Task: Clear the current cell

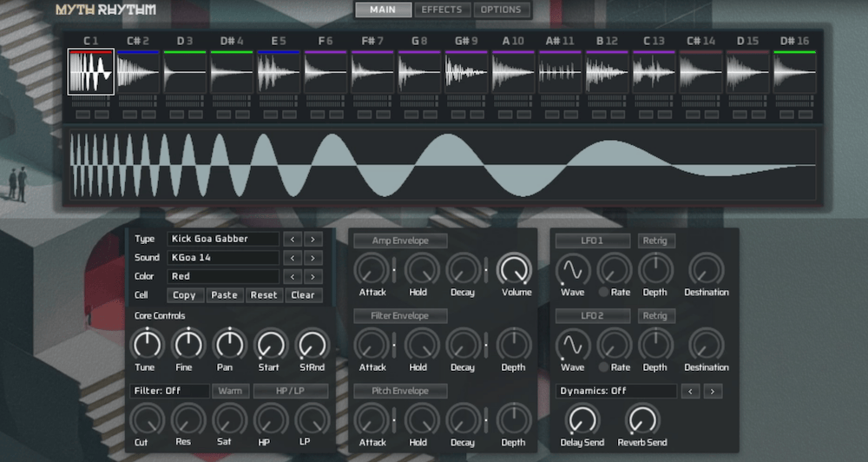Action: 303,295
